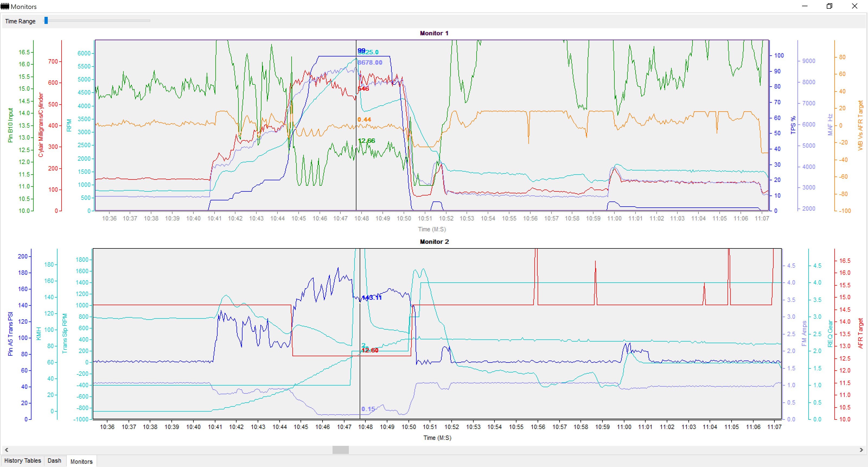The image size is (868, 467).
Task: Click the scrollbar left arrow
Action: pos(7,450)
